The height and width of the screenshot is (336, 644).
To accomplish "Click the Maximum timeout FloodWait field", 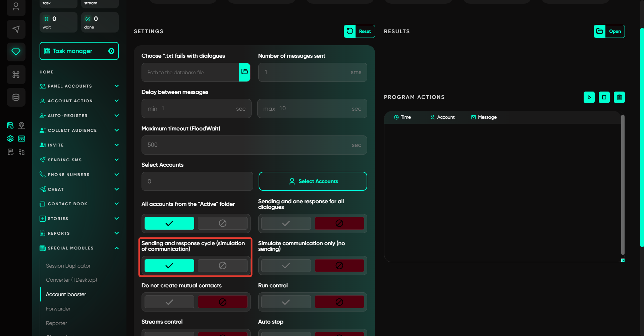I will click(x=254, y=145).
